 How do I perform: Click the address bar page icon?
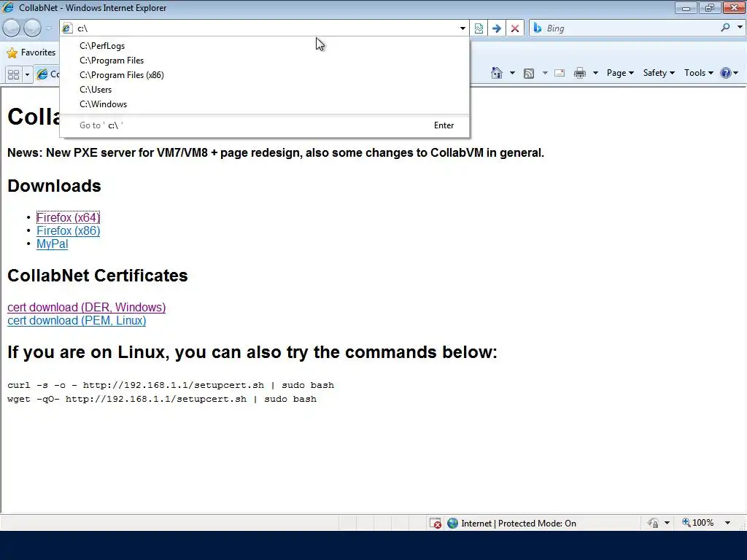(67, 28)
